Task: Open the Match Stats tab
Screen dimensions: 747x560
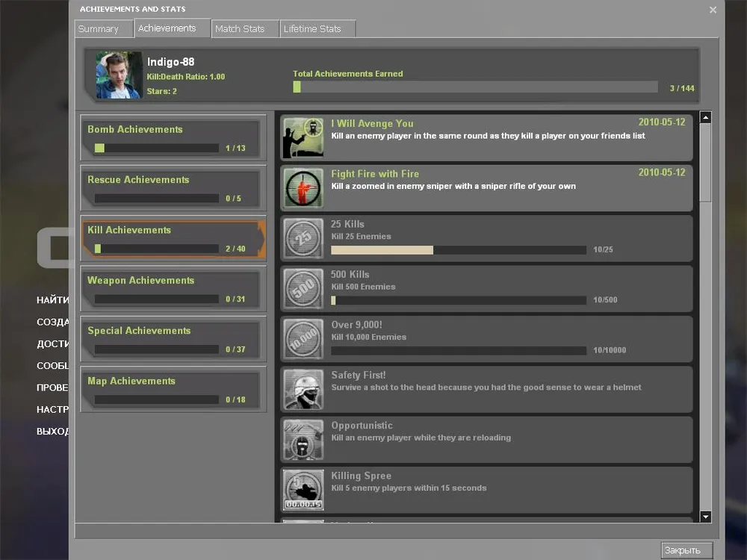Action: (x=245, y=28)
